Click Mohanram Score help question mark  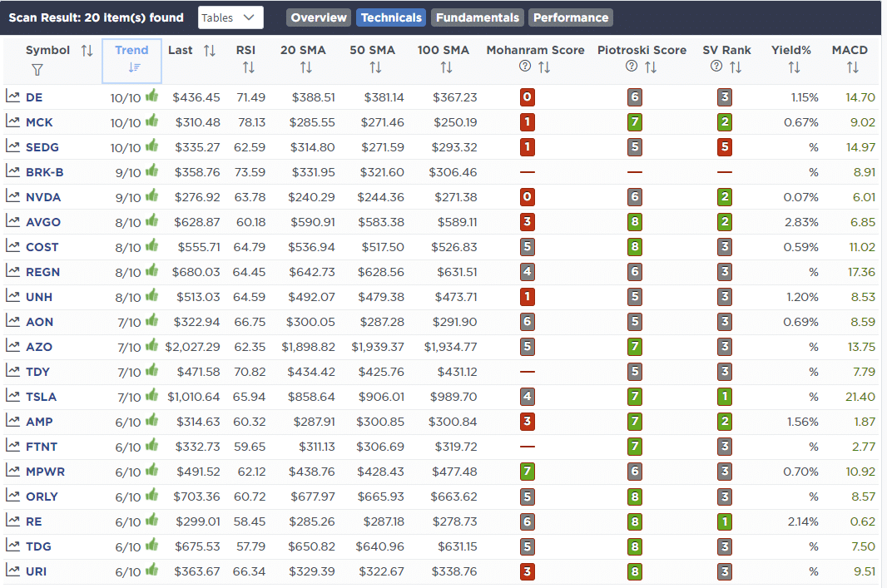click(x=526, y=67)
